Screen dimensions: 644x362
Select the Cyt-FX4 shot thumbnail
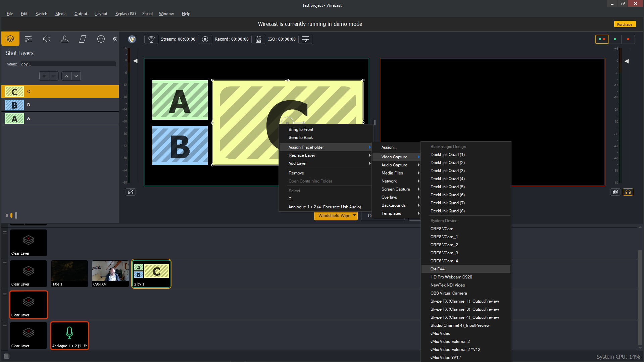coord(110,274)
